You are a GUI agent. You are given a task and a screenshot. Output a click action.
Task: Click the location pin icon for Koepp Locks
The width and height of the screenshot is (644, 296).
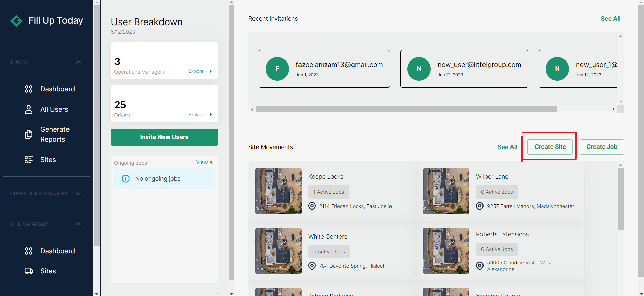pyautogui.click(x=312, y=206)
